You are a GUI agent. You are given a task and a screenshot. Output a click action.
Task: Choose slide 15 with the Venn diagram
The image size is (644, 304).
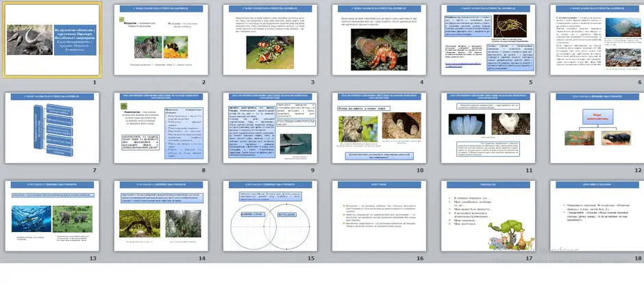pos(270,216)
